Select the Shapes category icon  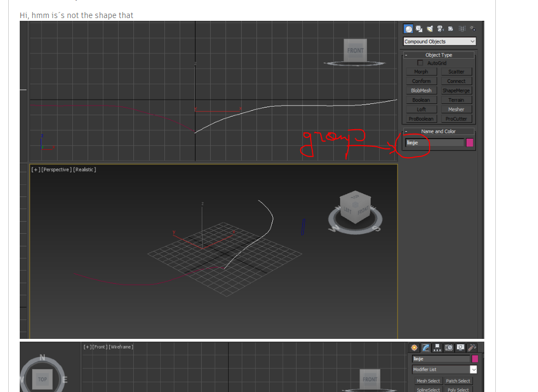419,28
